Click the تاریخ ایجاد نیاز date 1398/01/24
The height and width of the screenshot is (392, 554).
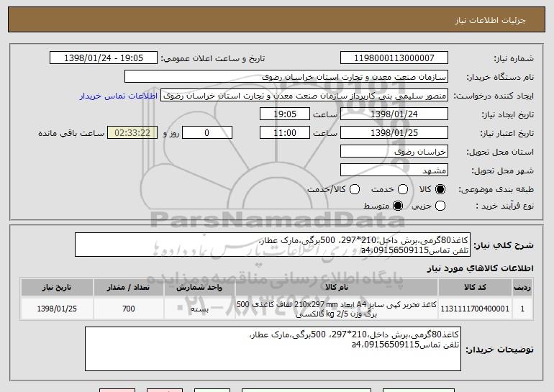click(x=394, y=114)
